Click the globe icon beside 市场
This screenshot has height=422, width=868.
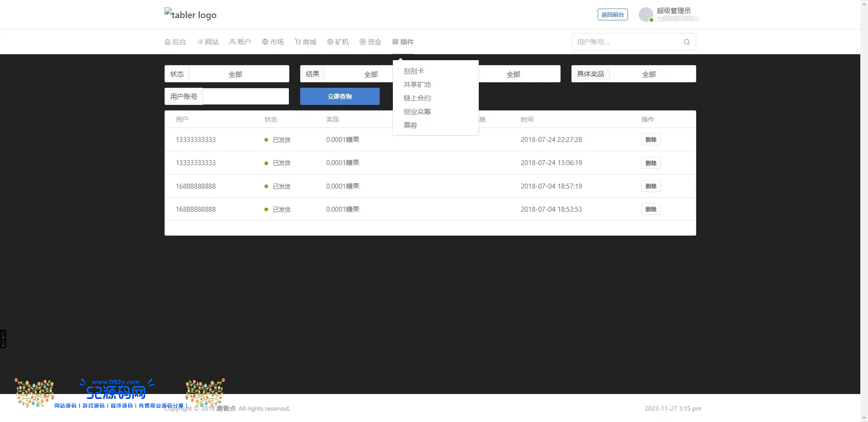265,42
